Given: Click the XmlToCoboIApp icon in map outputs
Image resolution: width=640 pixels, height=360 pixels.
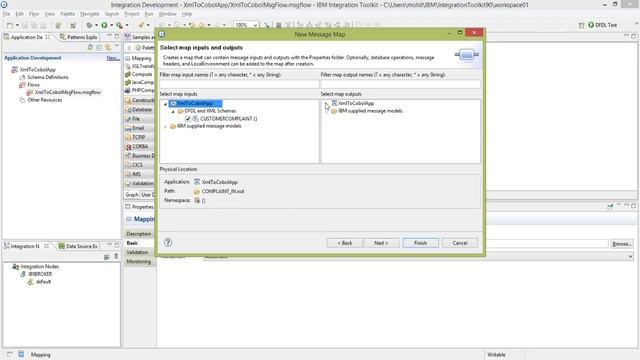Looking at the screenshot, I should tap(334, 103).
